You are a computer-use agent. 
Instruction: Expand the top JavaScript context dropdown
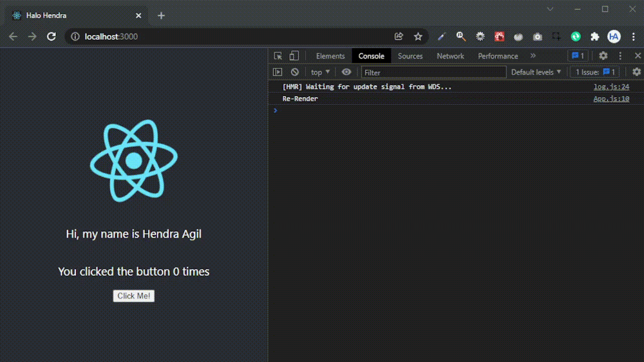coord(320,72)
